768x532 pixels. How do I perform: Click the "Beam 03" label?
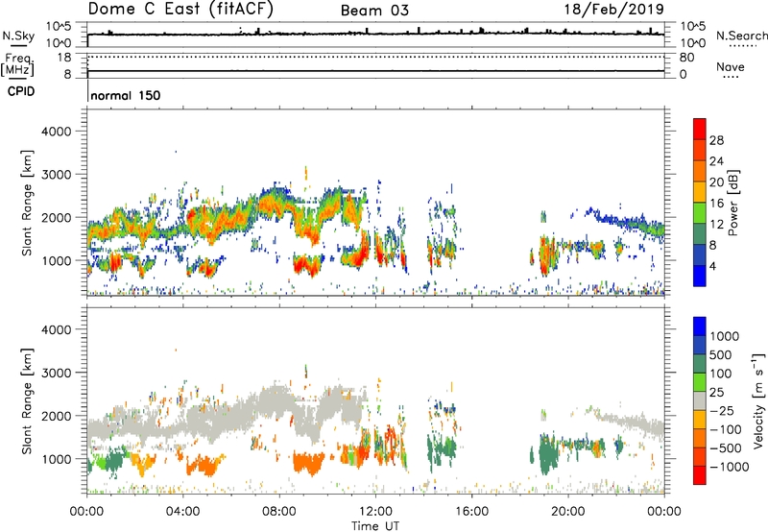tap(374, 11)
